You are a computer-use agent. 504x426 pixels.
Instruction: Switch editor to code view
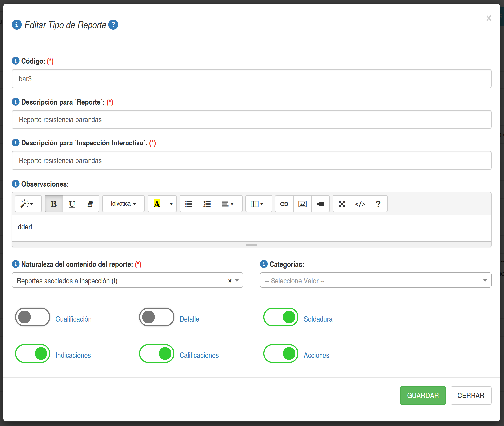(360, 204)
